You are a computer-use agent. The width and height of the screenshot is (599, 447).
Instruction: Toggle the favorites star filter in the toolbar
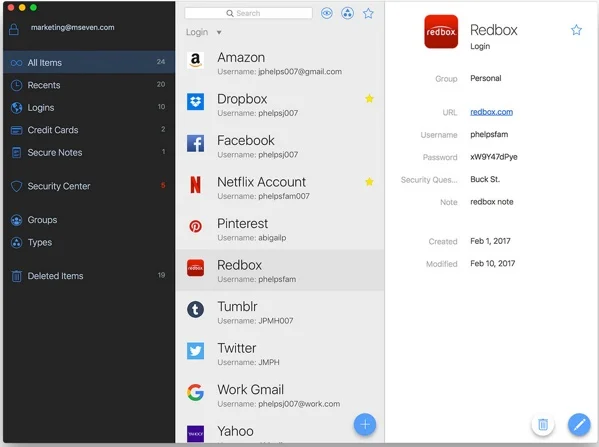pos(368,14)
